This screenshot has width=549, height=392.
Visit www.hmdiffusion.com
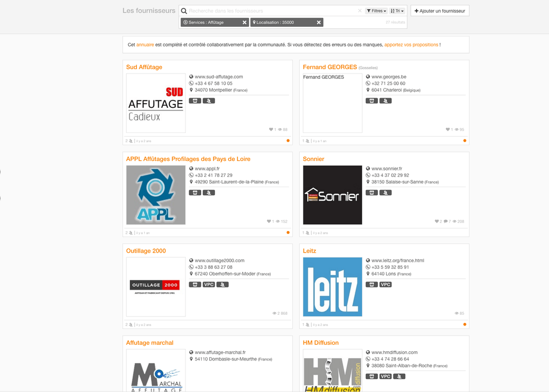click(x=395, y=352)
